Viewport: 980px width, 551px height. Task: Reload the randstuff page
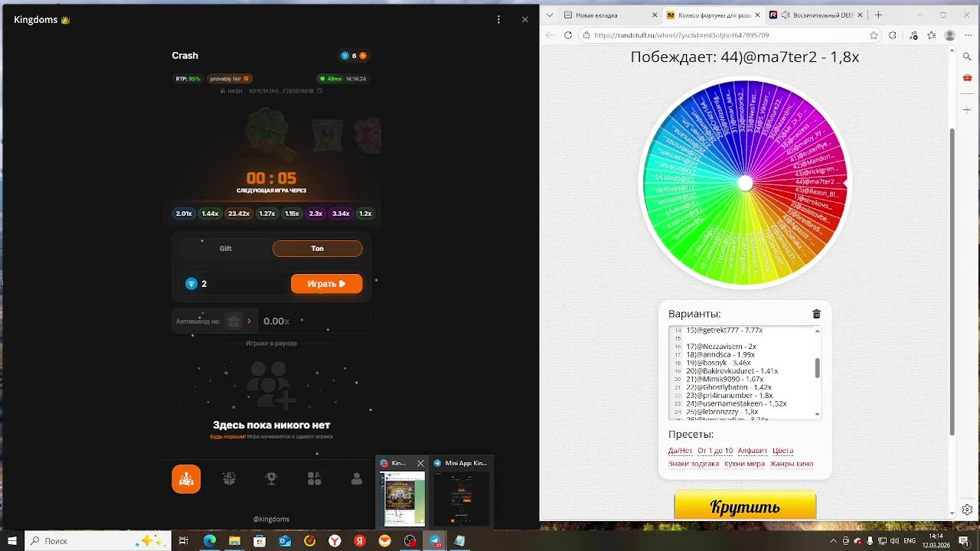pos(568,35)
